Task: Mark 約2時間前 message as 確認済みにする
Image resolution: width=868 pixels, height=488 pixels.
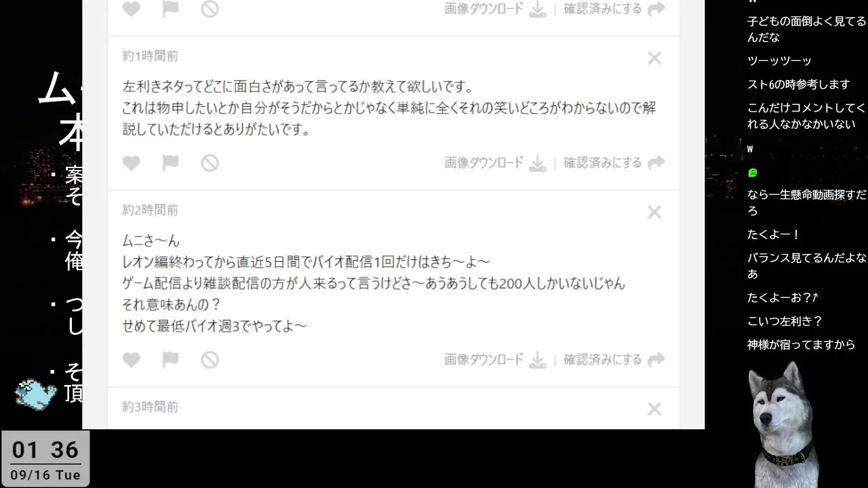Action: [603, 359]
